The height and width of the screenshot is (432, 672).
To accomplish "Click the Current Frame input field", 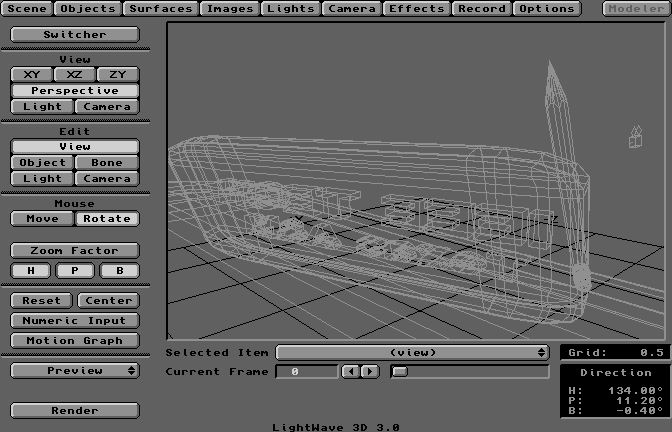I will coord(306,372).
